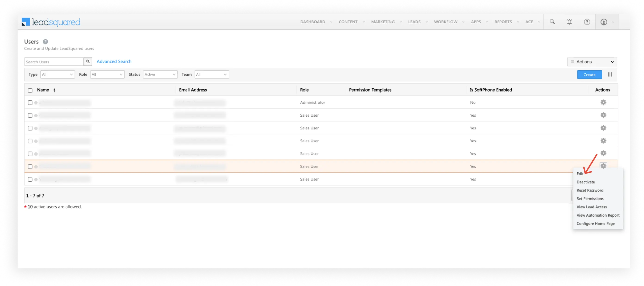Open the gear menu for the second user row
Screen dimensions: 644x286
[603, 115]
